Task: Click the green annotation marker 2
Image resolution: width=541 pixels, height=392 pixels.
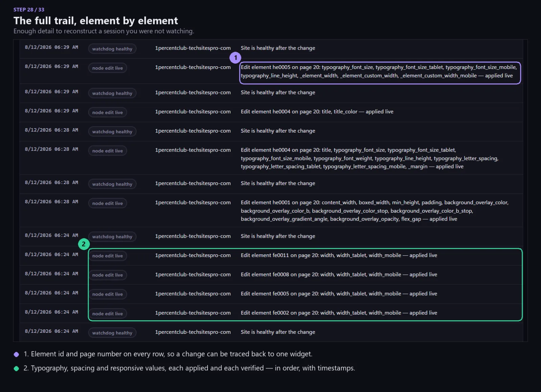Action: 84,244
